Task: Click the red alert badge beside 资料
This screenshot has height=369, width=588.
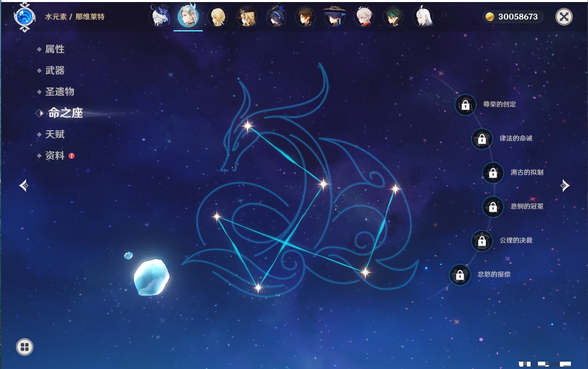Action: pos(72,156)
